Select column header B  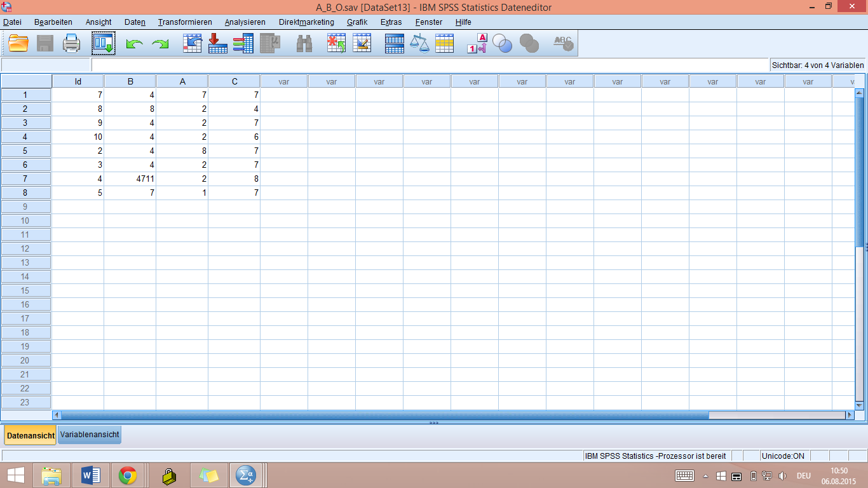pyautogui.click(x=130, y=81)
